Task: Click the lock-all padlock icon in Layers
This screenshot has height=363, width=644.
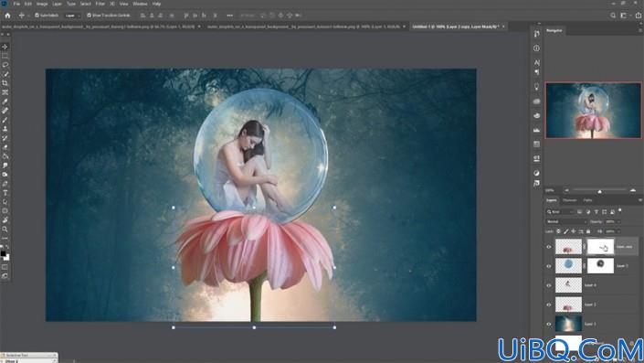Action: (x=588, y=231)
